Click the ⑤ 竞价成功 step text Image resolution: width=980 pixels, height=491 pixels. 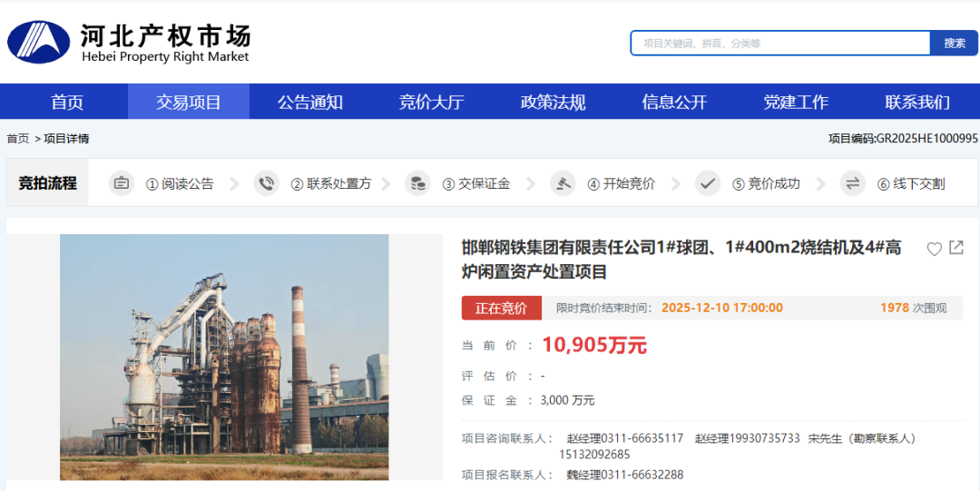766,184
